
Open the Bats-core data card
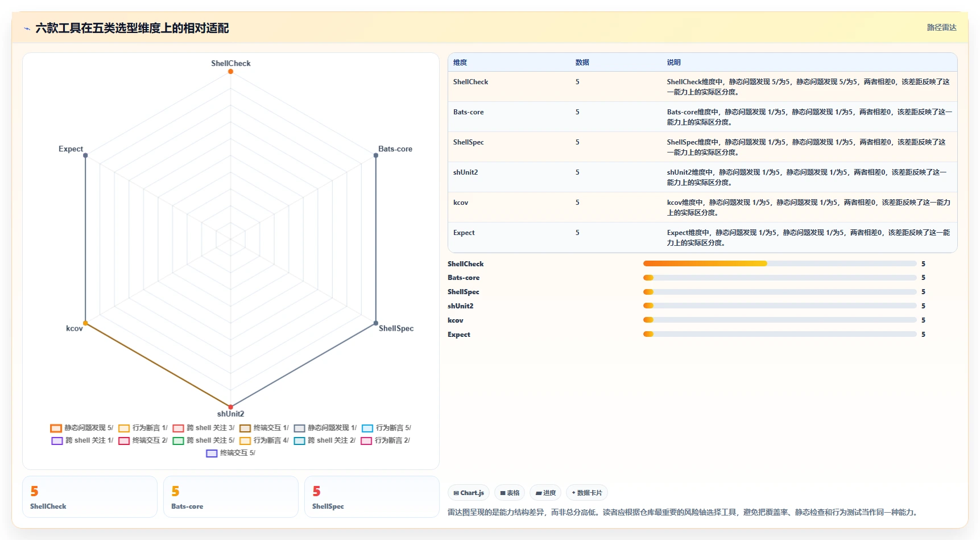(x=231, y=497)
